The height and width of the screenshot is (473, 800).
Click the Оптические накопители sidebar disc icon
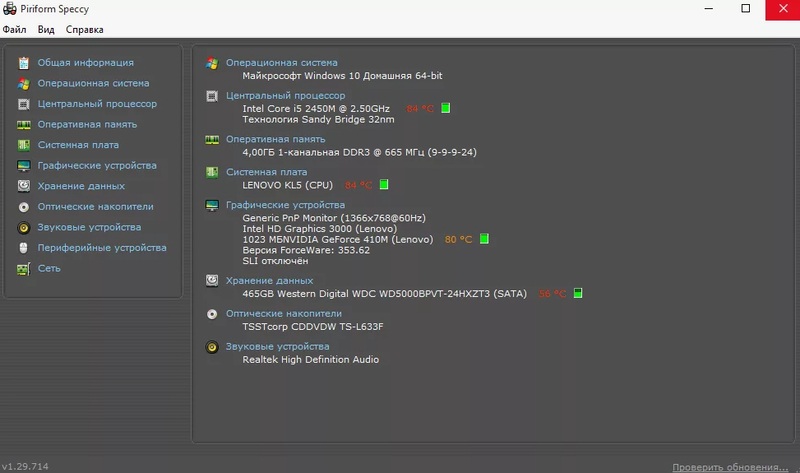(23, 206)
